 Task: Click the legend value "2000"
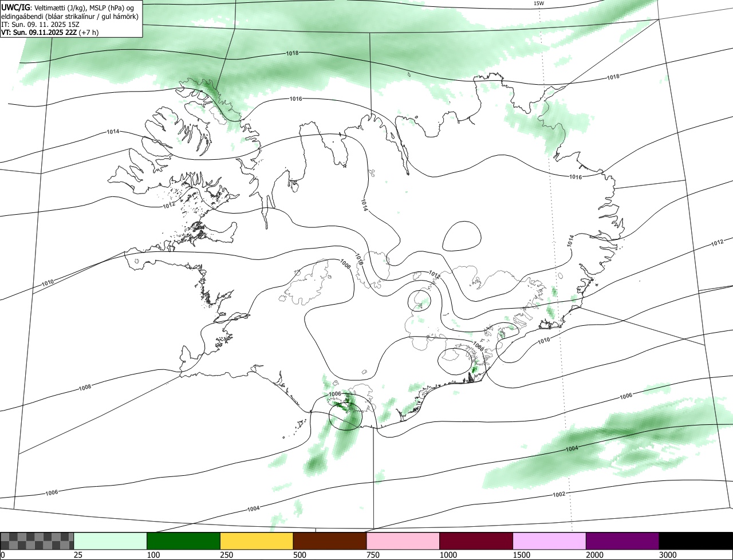pos(594,555)
